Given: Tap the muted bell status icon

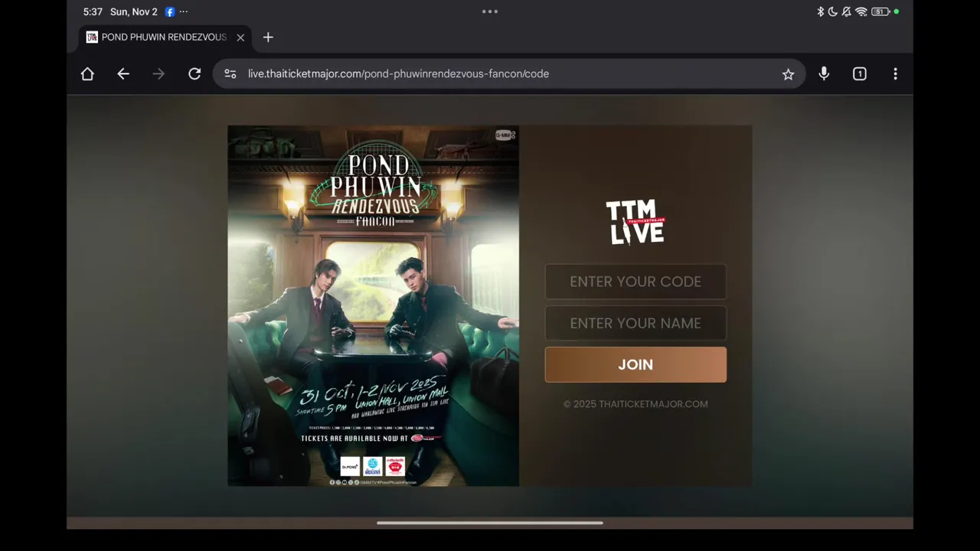Looking at the screenshot, I should 847,11.
